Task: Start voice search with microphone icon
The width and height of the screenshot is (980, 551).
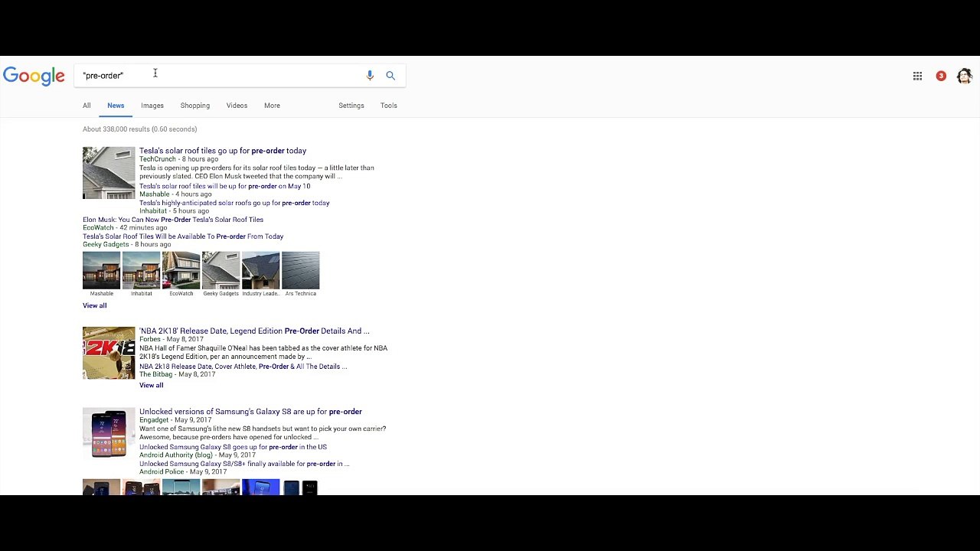Action: [370, 75]
